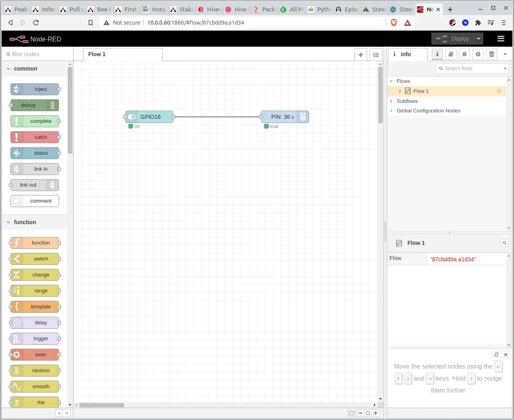Select the trigger node in palette
The height and width of the screenshot is (420, 514).
tap(35, 338)
